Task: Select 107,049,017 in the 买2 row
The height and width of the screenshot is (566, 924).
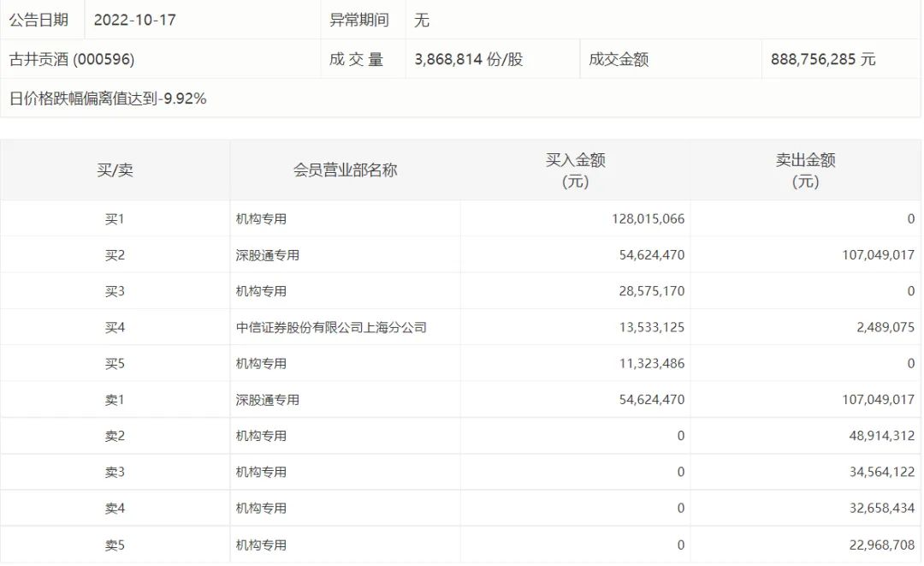Action: (x=878, y=255)
